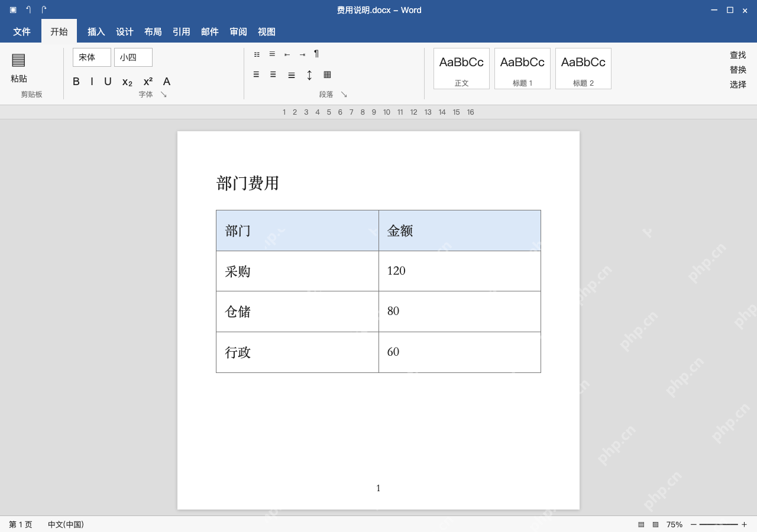The width and height of the screenshot is (757, 532).
Task: Expand the 段落 group dialog launcher
Action: click(x=344, y=95)
